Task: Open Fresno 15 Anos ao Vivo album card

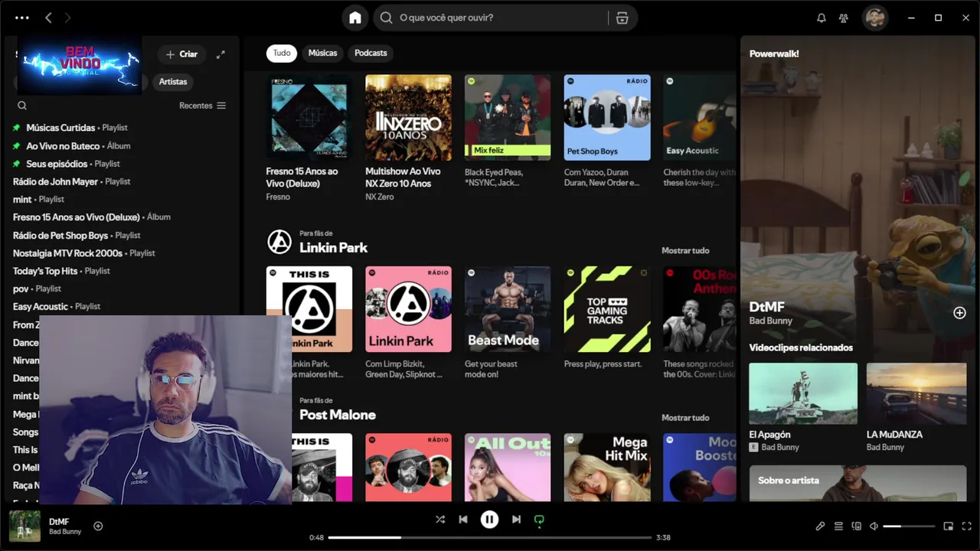Action: tap(309, 138)
